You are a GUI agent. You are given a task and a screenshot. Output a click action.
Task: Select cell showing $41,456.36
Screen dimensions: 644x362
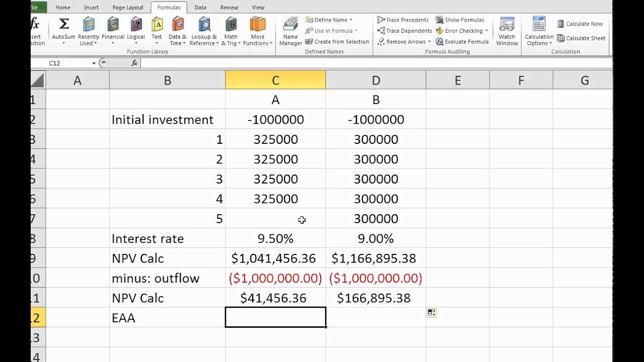[x=275, y=298]
